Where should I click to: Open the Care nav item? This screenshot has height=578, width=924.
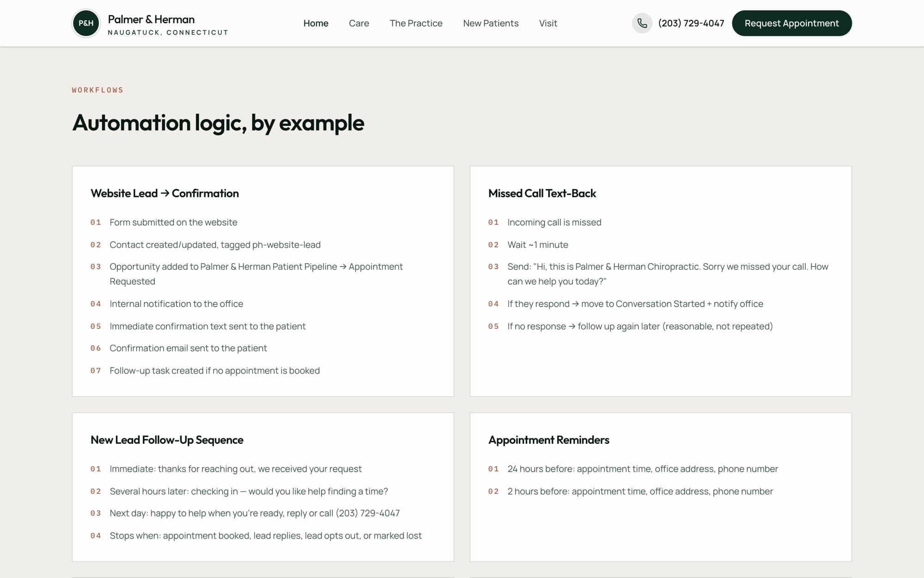click(359, 23)
